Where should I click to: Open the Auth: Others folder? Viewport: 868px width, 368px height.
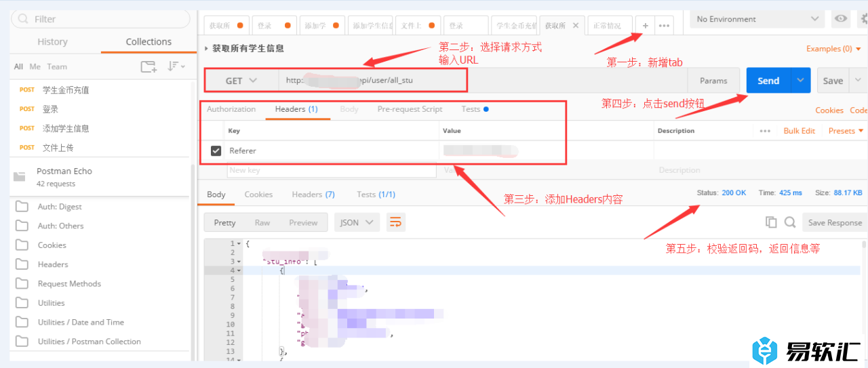pyautogui.click(x=100, y=226)
